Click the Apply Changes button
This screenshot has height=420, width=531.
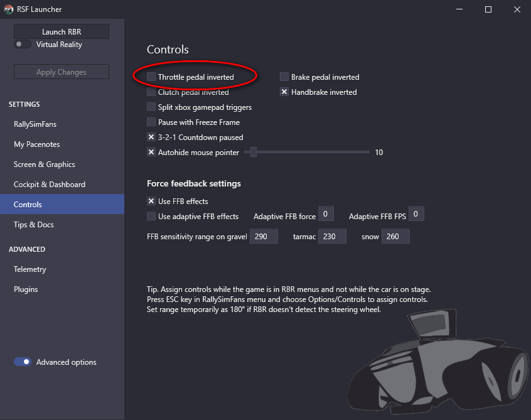point(62,72)
